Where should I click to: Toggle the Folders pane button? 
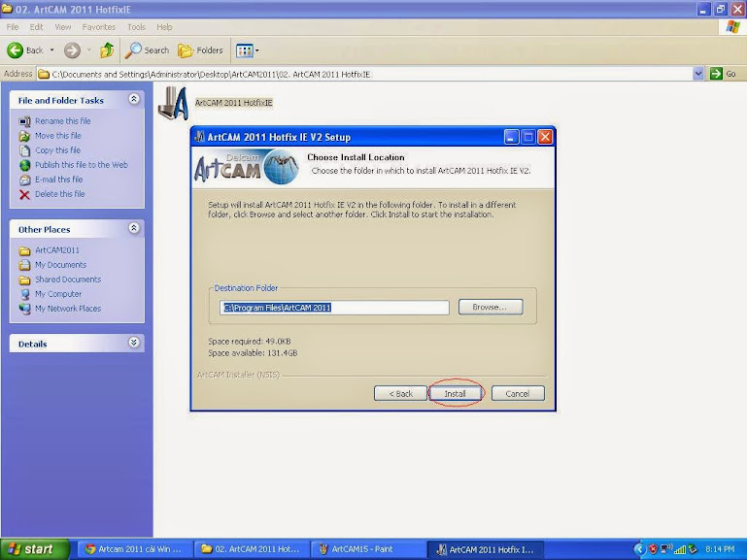pos(200,49)
